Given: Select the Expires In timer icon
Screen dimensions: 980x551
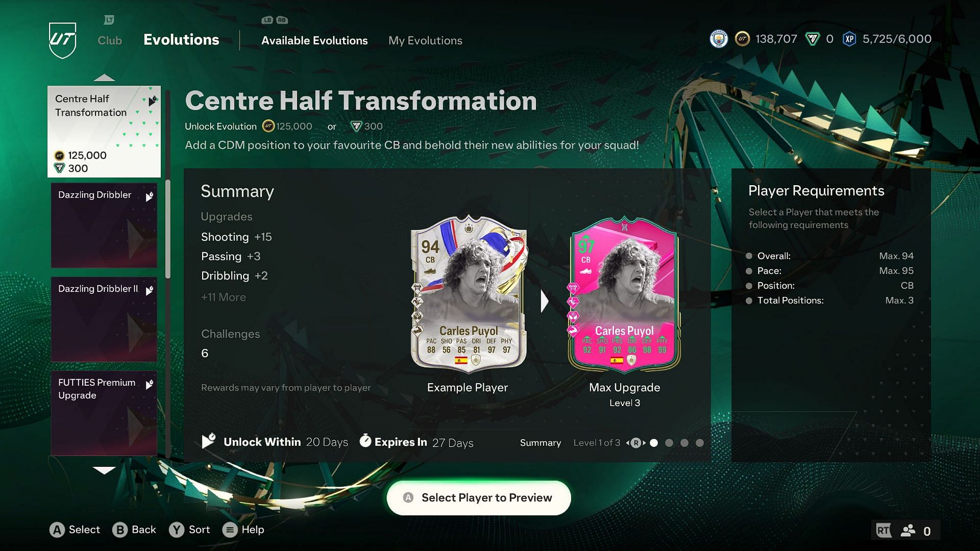Looking at the screenshot, I should [365, 441].
